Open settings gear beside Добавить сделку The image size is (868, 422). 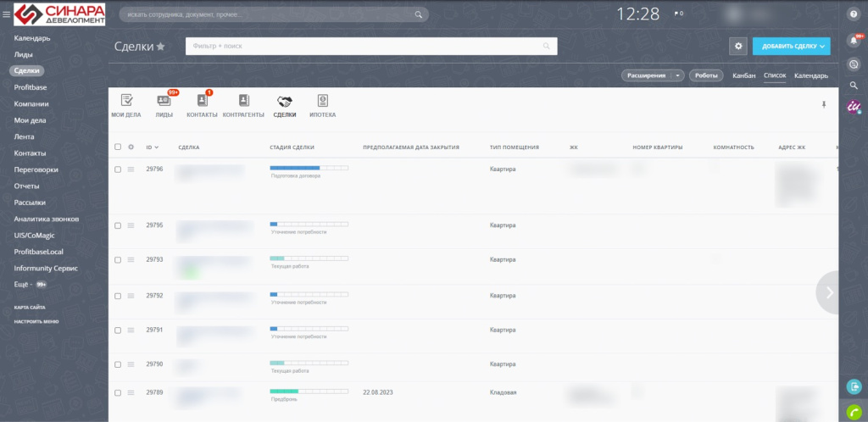coord(738,47)
